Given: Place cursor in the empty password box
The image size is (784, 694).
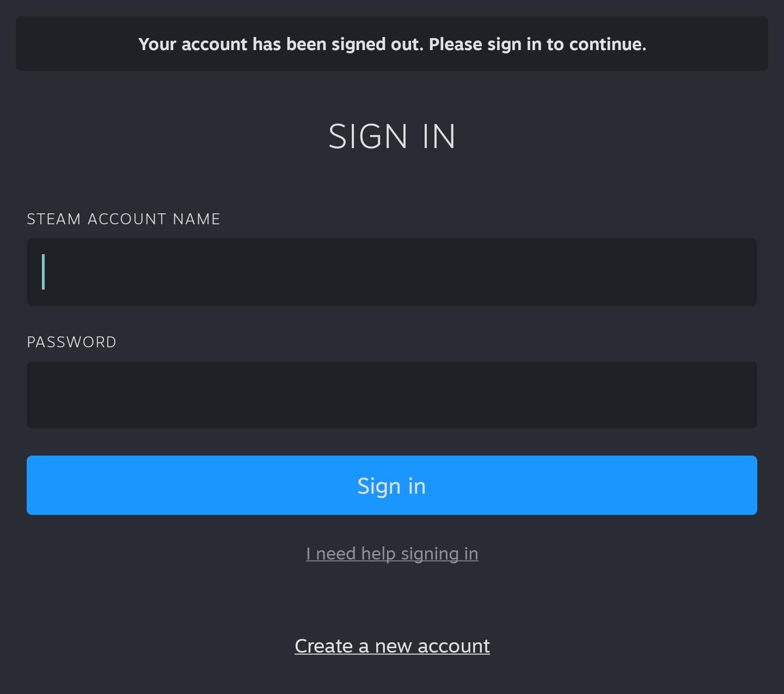Looking at the screenshot, I should tap(392, 395).
